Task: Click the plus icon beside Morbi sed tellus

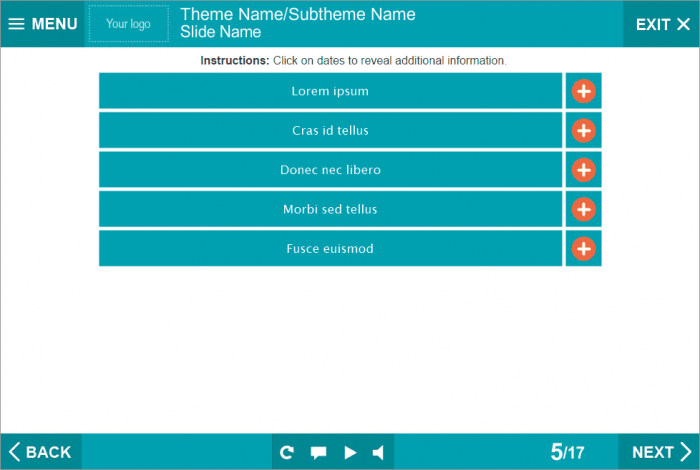Action: point(583,209)
